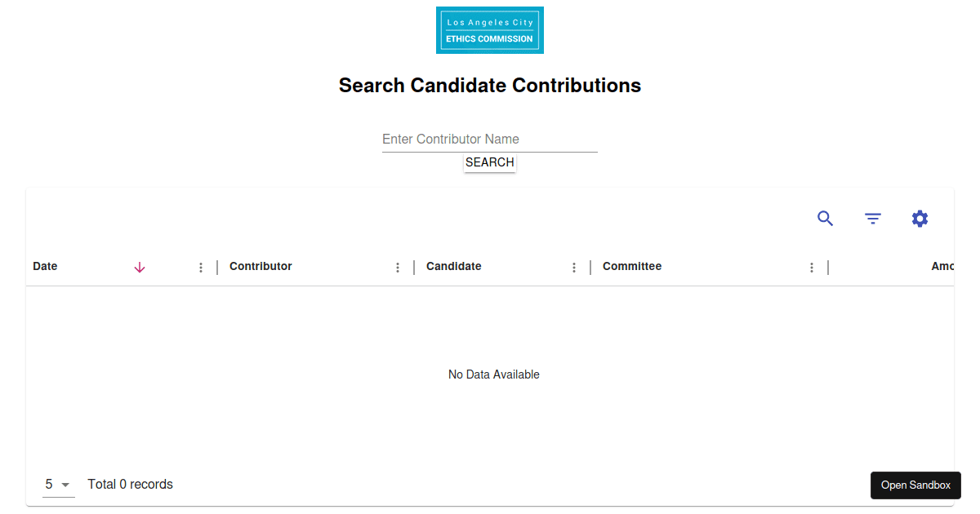Screen dimensions: 980x514
Task: Click the partially visible Amount column header
Action: click(942, 267)
